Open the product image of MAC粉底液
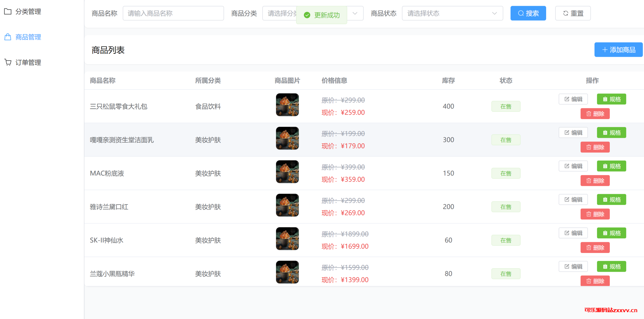The height and width of the screenshot is (319, 644). 287,172
